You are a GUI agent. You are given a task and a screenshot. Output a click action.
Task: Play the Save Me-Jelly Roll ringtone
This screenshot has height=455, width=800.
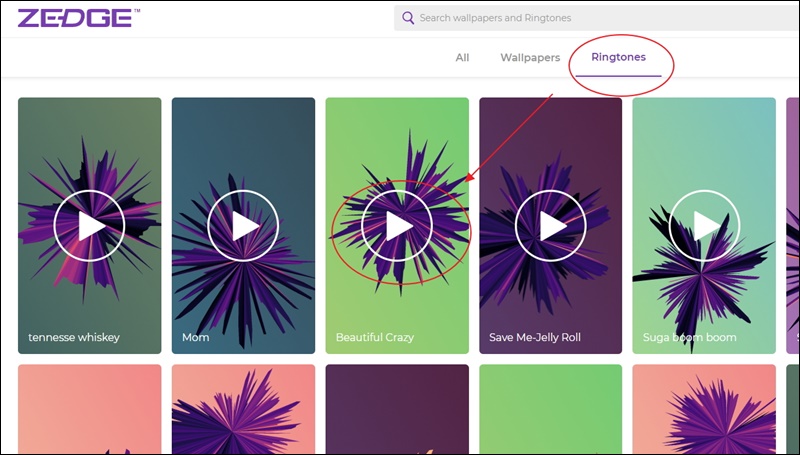(551, 226)
